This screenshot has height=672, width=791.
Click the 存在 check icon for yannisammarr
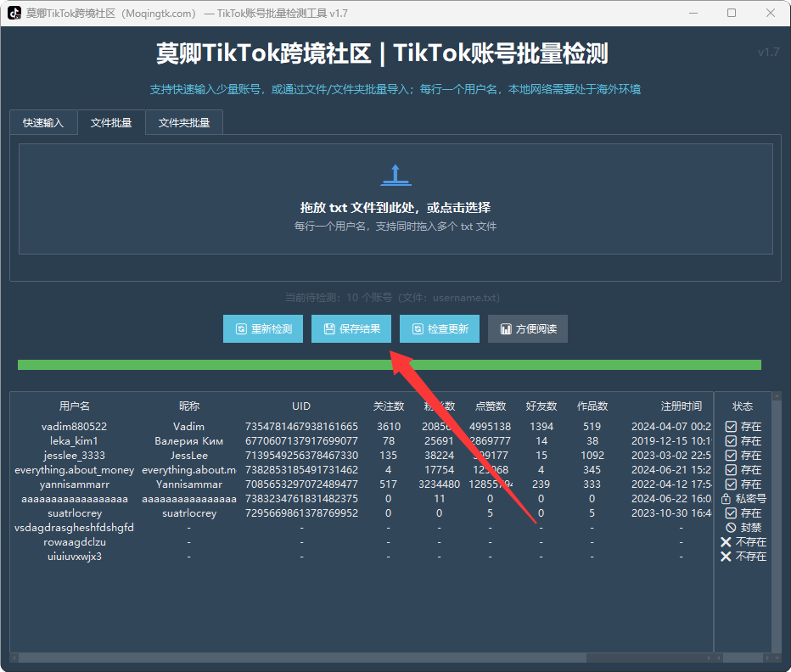click(731, 484)
